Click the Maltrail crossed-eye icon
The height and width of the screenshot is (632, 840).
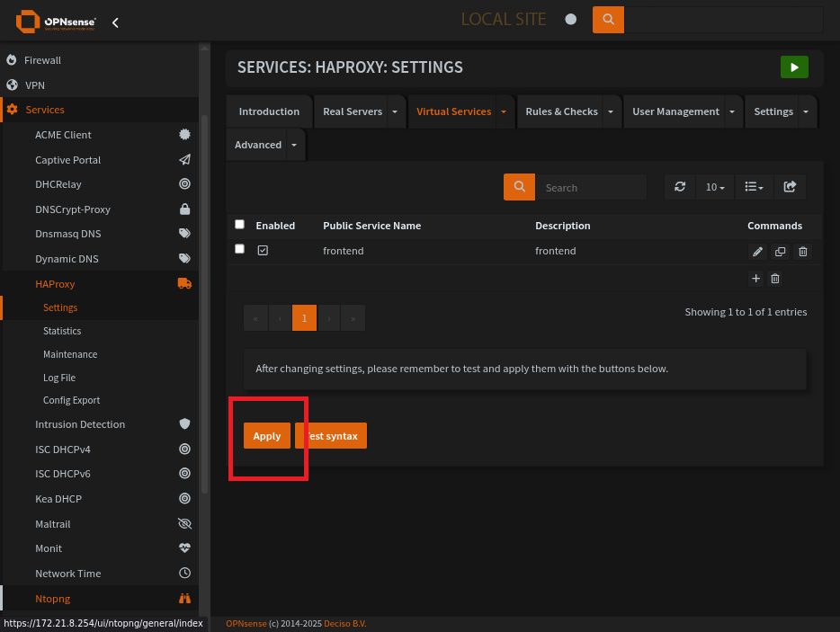pyautogui.click(x=184, y=523)
